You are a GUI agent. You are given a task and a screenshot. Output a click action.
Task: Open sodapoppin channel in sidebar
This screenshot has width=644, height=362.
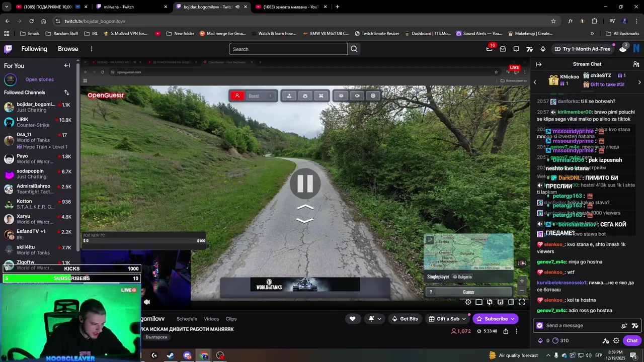(39, 174)
